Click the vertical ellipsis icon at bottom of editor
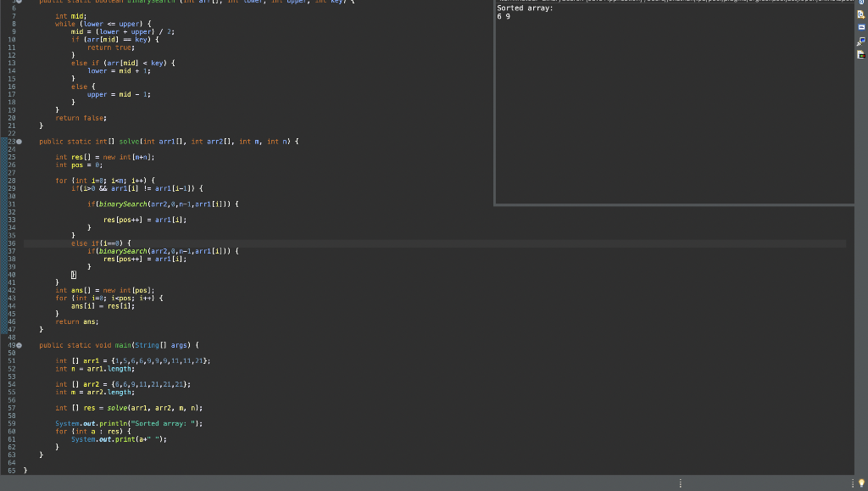Viewport: 868px width, 491px height. point(680,482)
